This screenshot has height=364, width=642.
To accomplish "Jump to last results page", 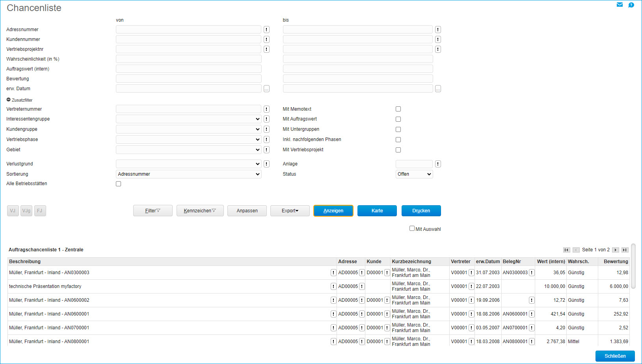I will click(x=625, y=250).
